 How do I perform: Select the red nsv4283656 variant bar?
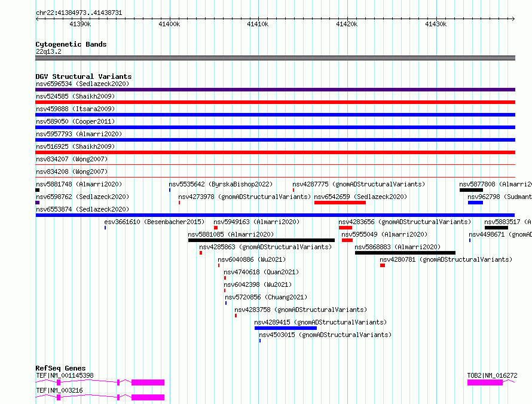(346, 228)
